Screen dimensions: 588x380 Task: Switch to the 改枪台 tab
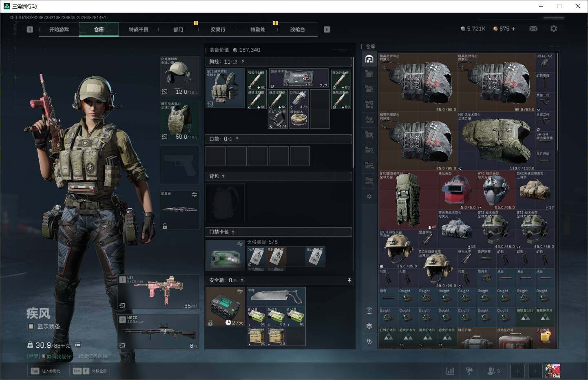[x=297, y=29]
